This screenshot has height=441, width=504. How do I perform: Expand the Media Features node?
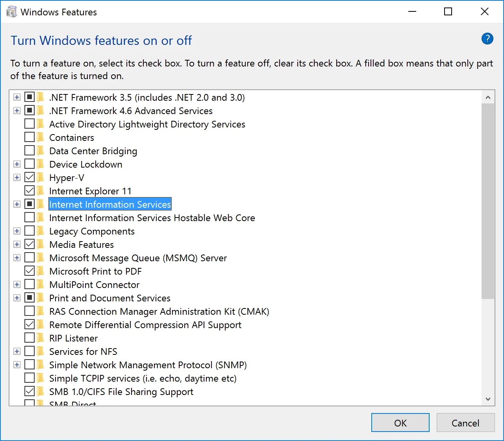click(17, 244)
